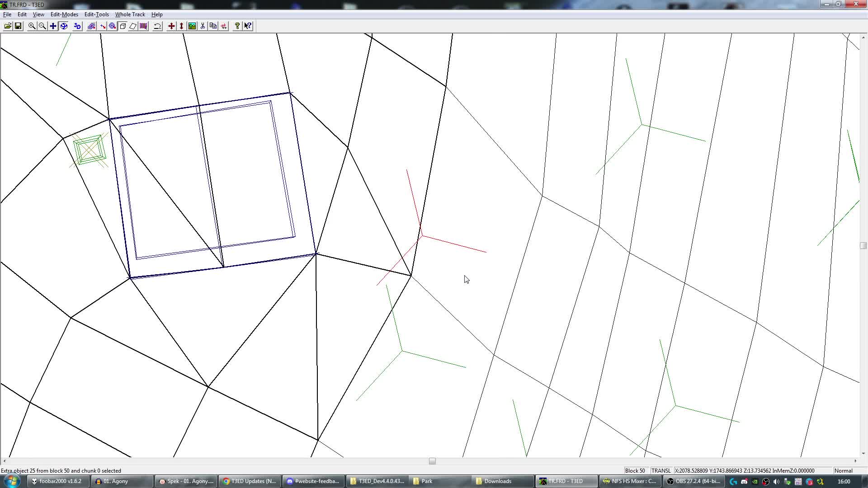Click the scissors Cut icon
This screenshot has width=868, height=488.
coord(203,26)
